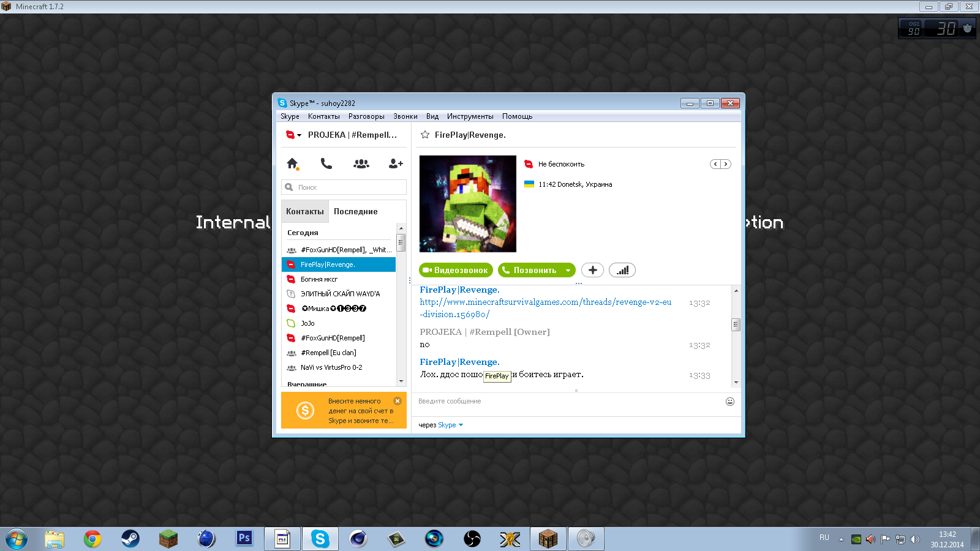Click the Поиск search field
This screenshot has height=551, width=980.
(344, 187)
